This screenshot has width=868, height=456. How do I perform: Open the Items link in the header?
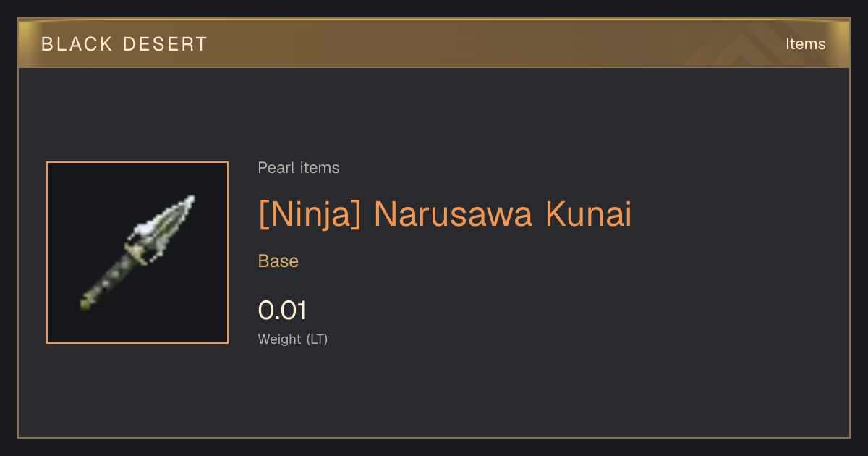coord(805,44)
